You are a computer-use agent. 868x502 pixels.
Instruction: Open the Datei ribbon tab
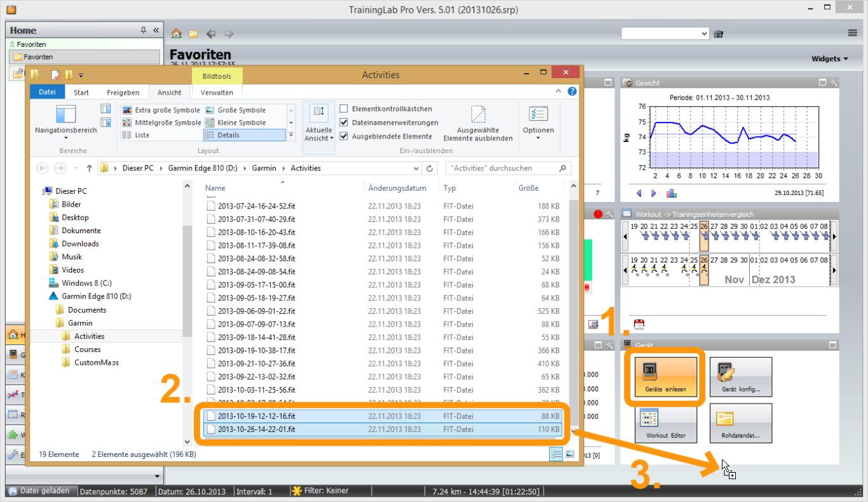pyautogui.click(x=48, y=92)
